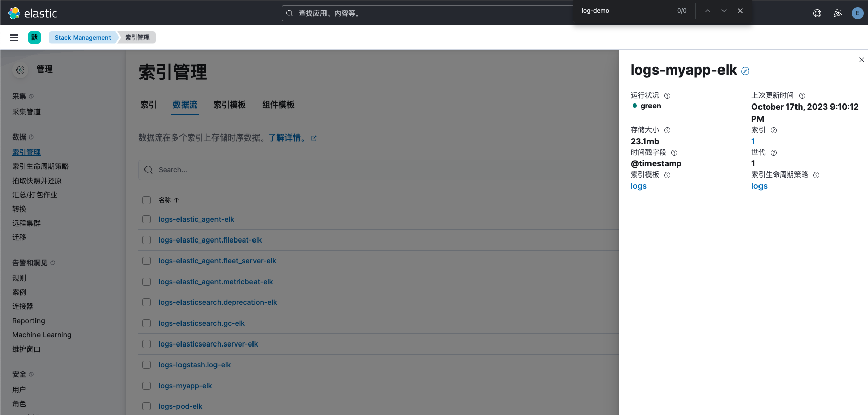Viewport: 868px width, 415px height.
Task: Switch to the 索引模板 tab
Action: point(230,105)
